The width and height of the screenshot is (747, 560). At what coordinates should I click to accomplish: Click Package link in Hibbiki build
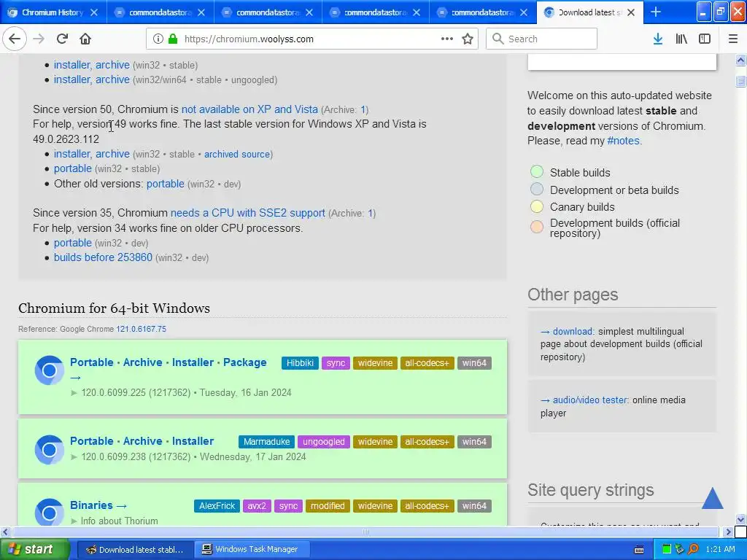point(245,362)
